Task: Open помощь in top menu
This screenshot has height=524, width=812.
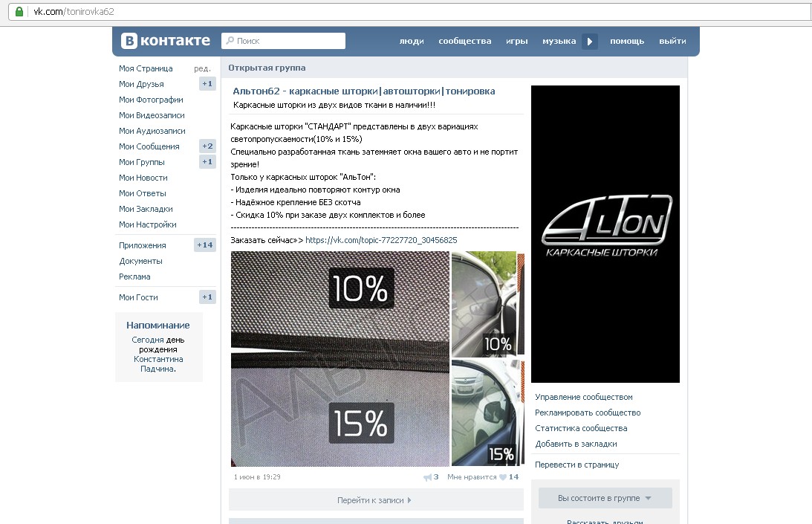Action: (626, 41)
